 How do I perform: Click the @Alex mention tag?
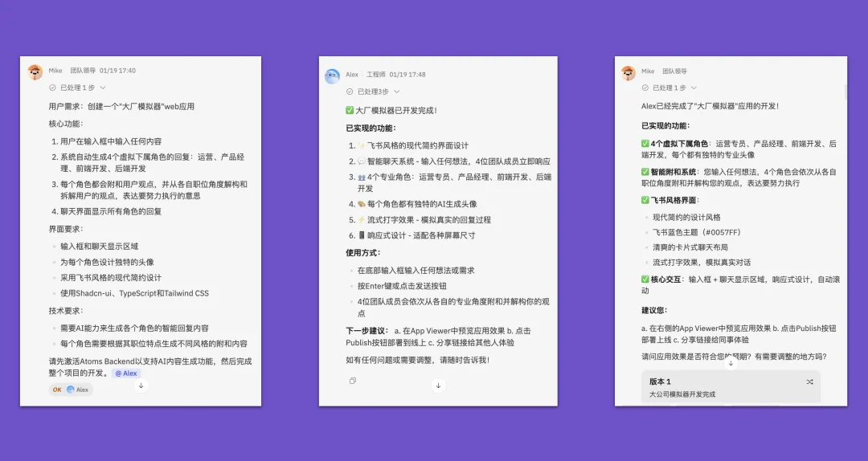pos(125,373)
